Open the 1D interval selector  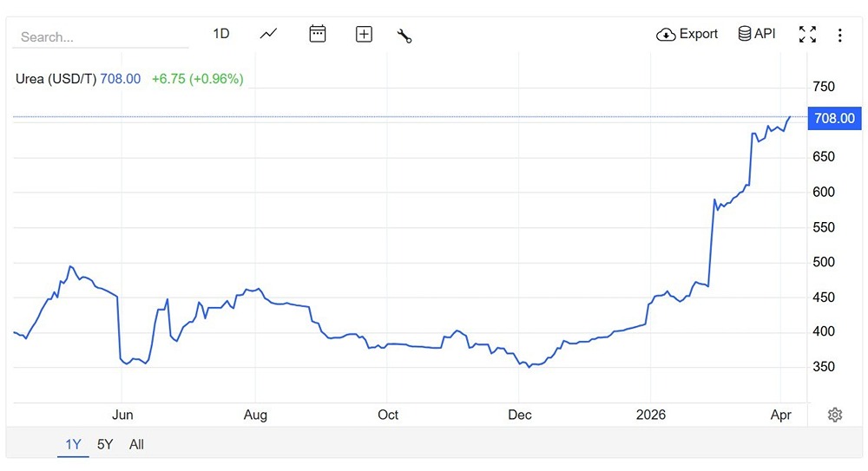(221, 34)
